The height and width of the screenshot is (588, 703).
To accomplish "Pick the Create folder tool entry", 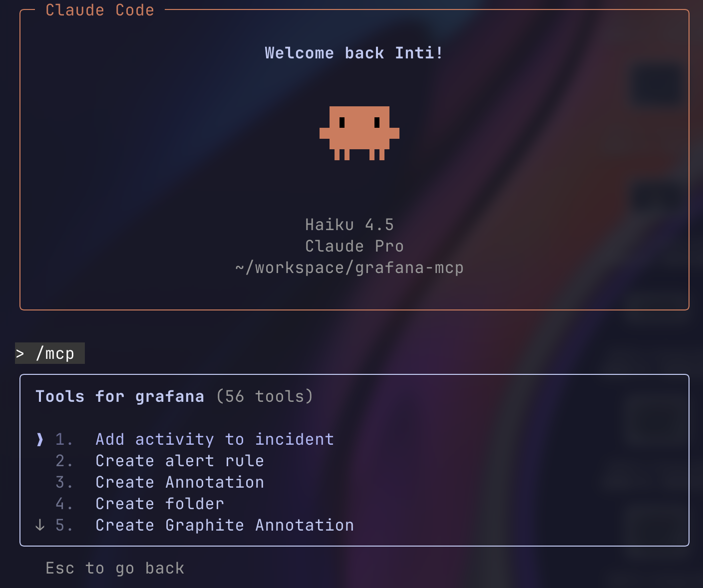I will [160, 504].
